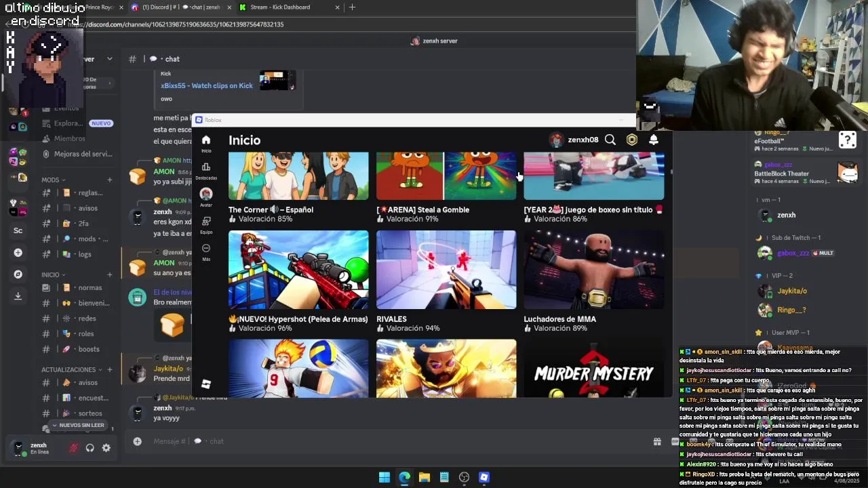Open xBixs55 - Watch clips on Kick link
Image resolution: width=868 pixels, height=488 pixels.
click(x=206, y=85)
